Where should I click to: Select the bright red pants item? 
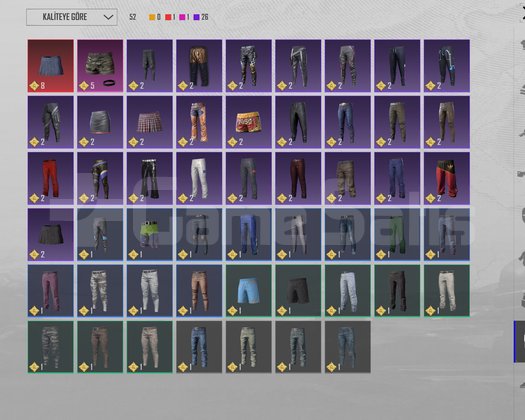click(51, 178)
